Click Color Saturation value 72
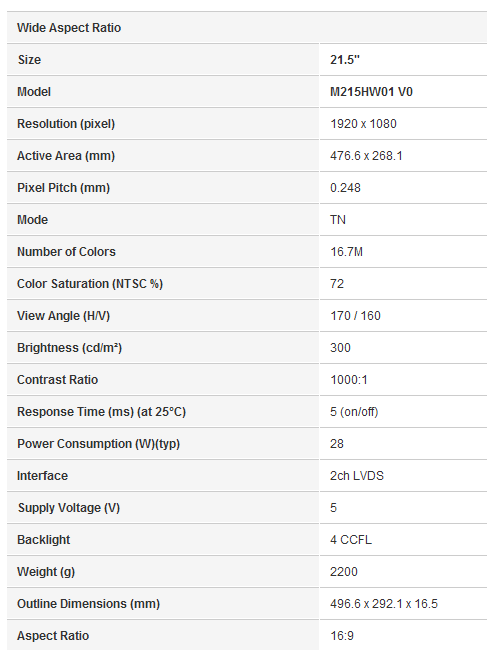The width and height of the screenshot is (487, 658). click(x=337, y=284)
